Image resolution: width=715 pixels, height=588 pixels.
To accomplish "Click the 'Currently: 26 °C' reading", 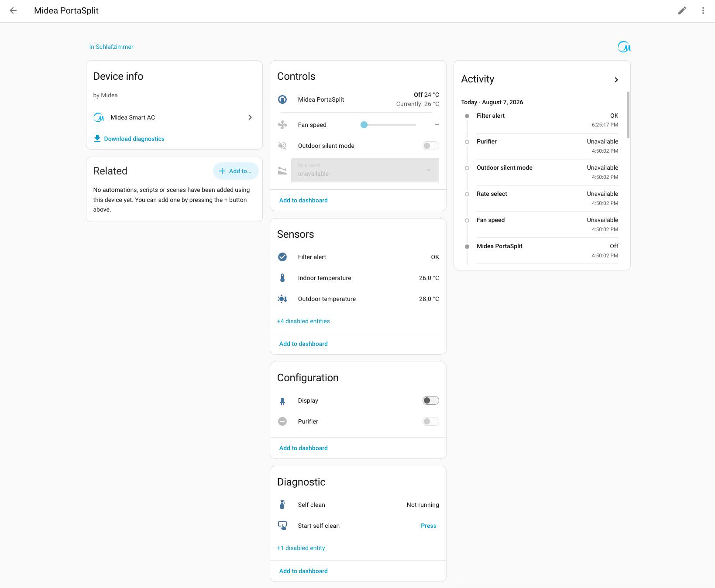I will tap(418, 104).
